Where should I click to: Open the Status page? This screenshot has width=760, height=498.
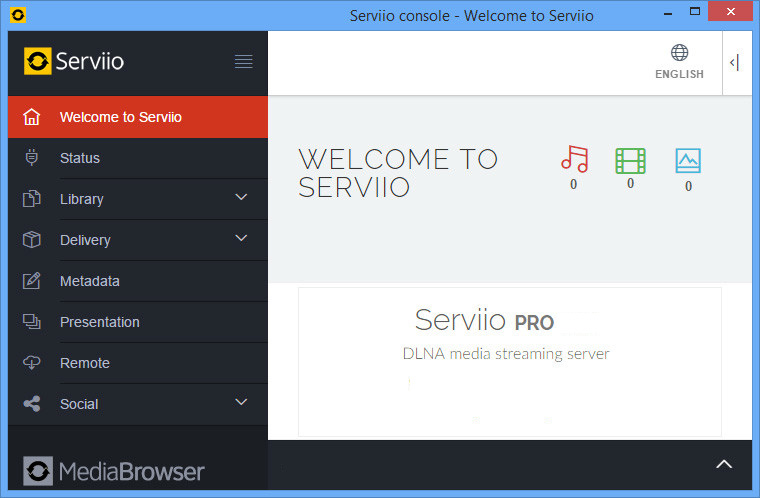tap(138, 158)
